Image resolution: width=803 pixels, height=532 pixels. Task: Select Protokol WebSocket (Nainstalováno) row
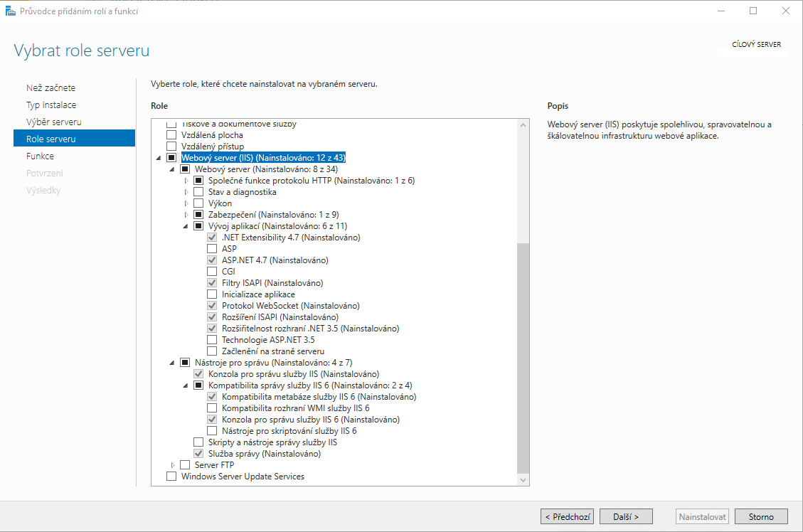coord(291,306)
